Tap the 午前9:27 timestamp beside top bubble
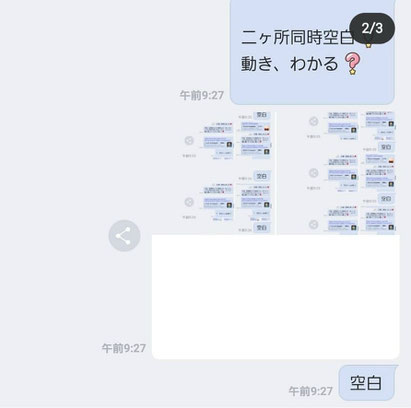 pyautogui.click(x=202, y=95)
